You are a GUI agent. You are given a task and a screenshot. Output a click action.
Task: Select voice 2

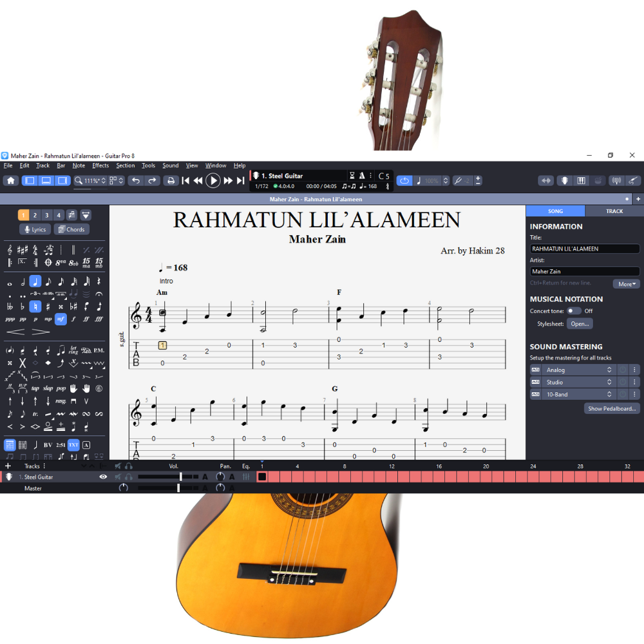(x=35, y=215)
